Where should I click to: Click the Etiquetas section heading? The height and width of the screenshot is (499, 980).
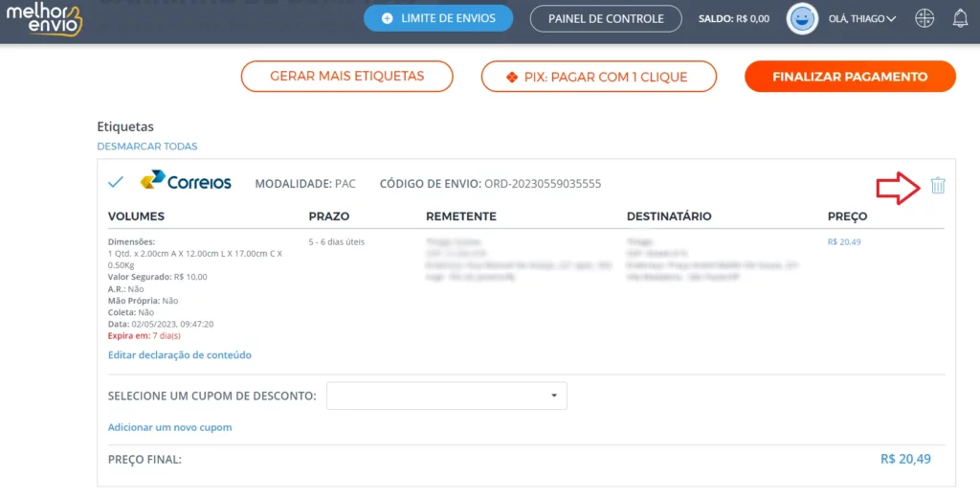tap(125, 126)
